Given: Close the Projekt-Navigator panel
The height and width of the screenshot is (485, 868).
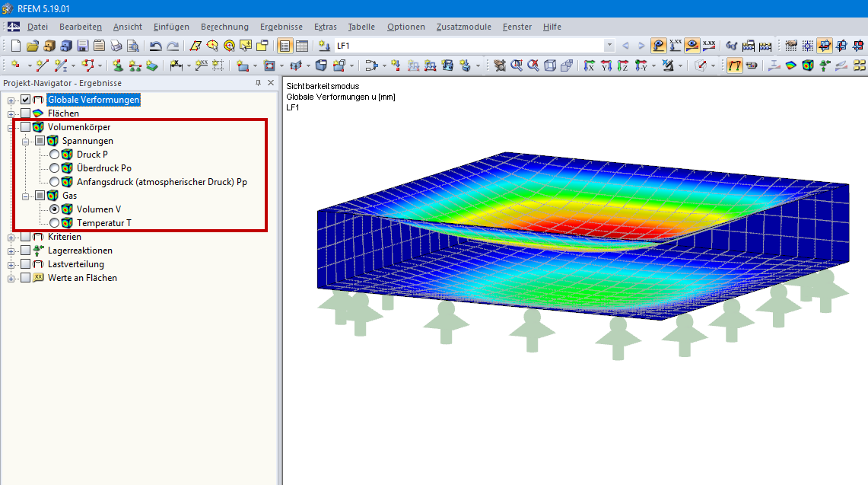Looking at the screenshot, I should pyautogui.click(x=271, y=82).
